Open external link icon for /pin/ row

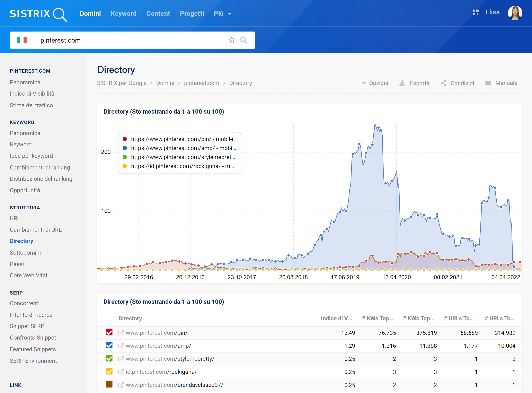121,333
